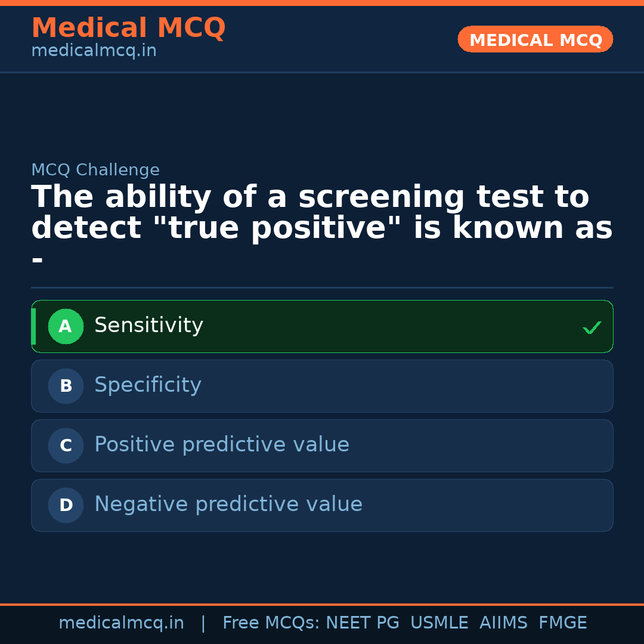Choose the Specificity answer text
The height and width of the screenshot is (644, 644).
tap(148, 385)
